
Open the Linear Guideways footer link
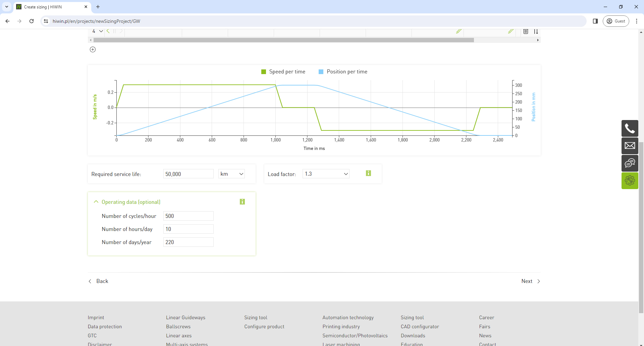click(x=185, y=318)
